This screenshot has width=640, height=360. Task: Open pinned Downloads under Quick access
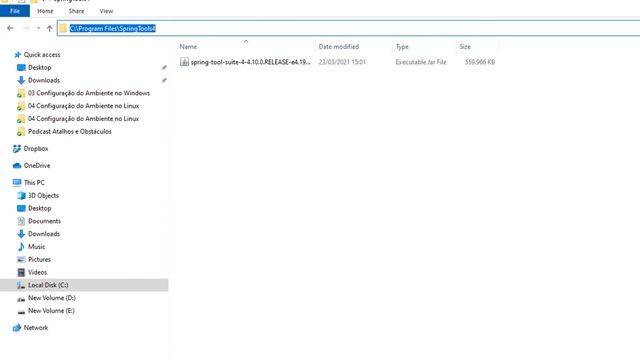(x=44, y=80)
